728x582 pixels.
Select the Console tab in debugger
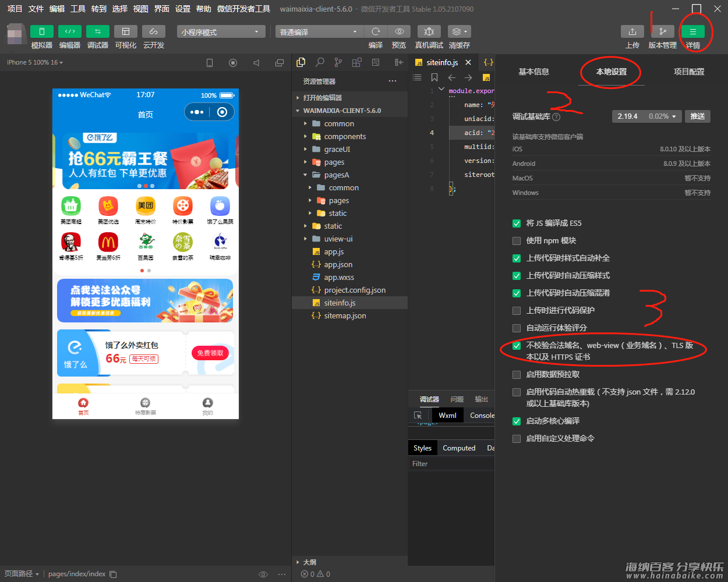(x=482, y=416)
